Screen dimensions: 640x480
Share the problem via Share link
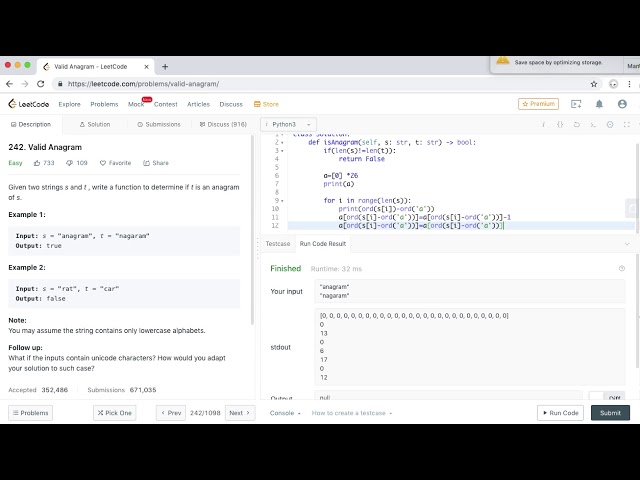coord(156,163)
